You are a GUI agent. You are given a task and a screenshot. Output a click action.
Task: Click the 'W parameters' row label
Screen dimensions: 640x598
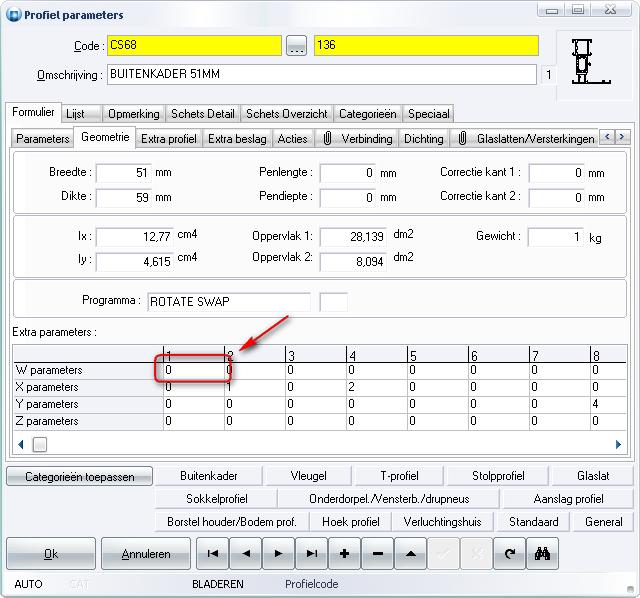49,370
